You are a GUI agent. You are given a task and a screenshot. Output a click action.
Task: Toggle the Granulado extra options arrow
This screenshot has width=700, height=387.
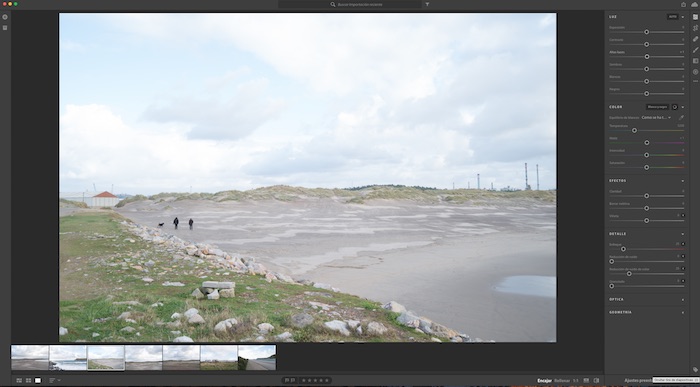click(x=683, y=281)
